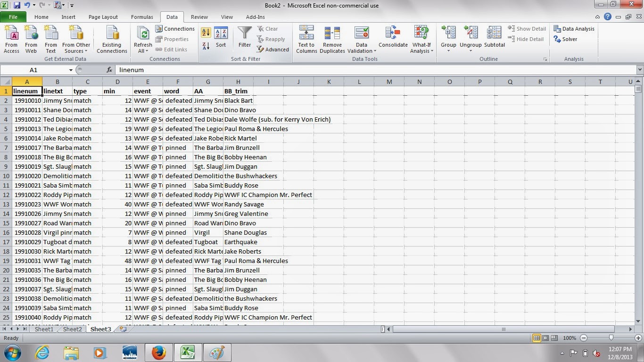Open Windows Media Player from taskbar
The width and height of the screenshot is (644, 362).
(x=100, y=353)
